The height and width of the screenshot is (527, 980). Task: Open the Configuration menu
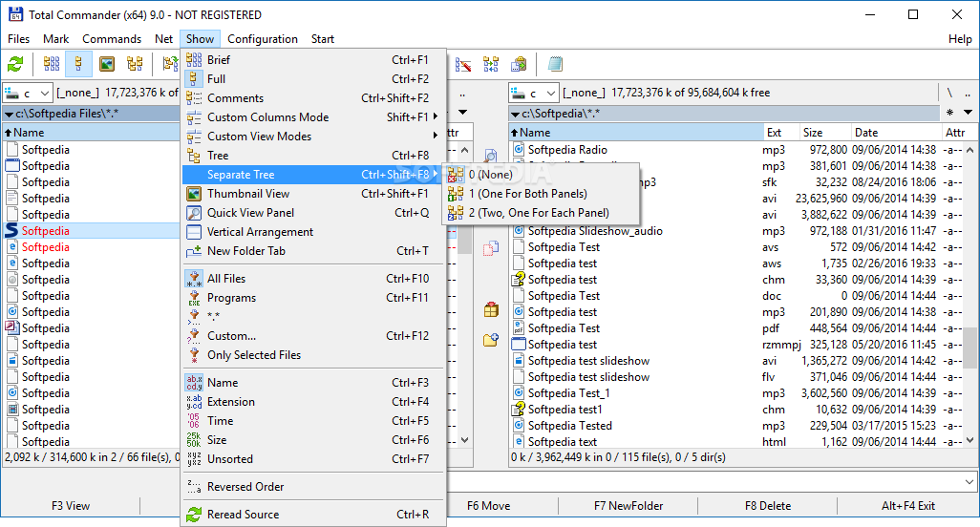(263, 39)
